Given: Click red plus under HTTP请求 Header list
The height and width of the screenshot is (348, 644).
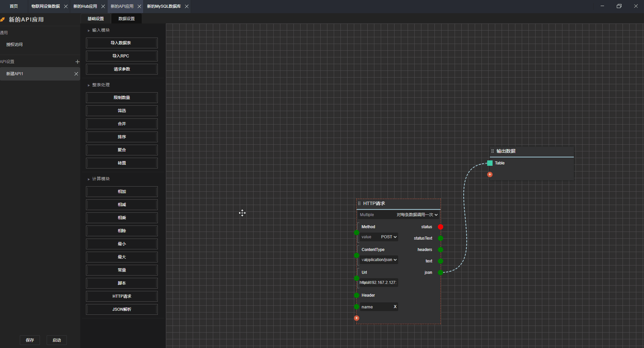Looking at the screenshot, I should [x=357, y=318].
